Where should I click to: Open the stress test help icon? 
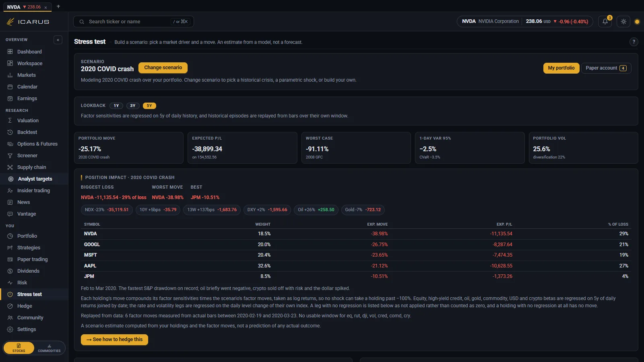[x=634, y=42]
